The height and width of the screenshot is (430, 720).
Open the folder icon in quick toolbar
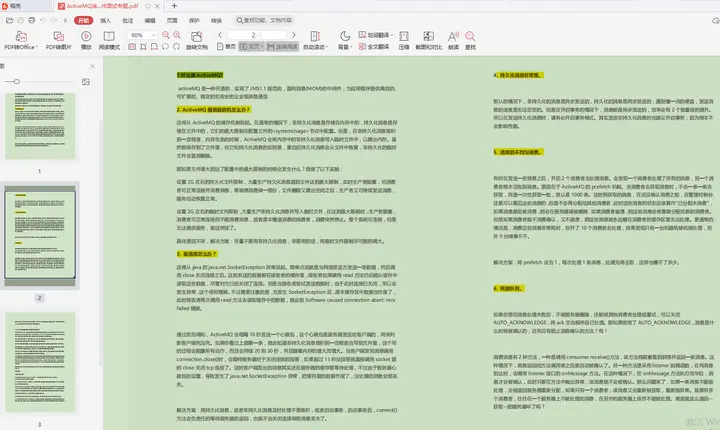coord(9,20)
